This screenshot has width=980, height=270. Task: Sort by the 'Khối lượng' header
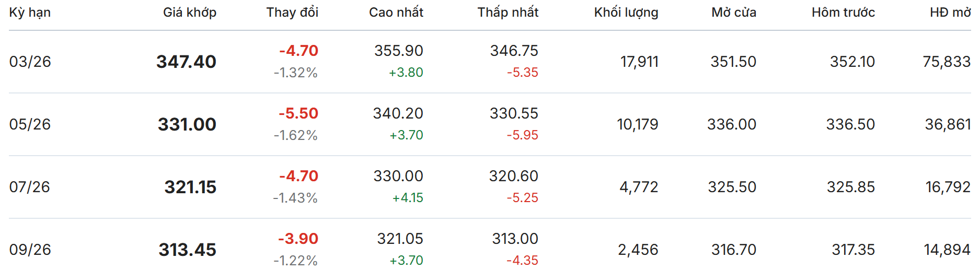[626, 13]
